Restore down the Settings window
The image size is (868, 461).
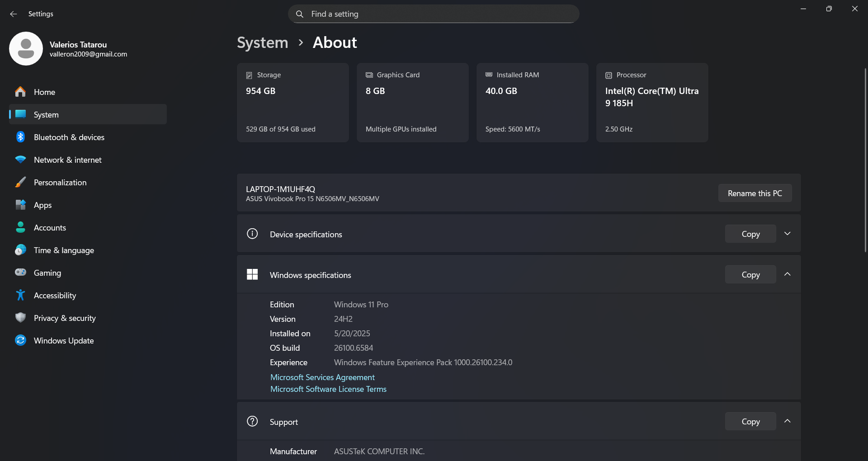tap(829, 9)
